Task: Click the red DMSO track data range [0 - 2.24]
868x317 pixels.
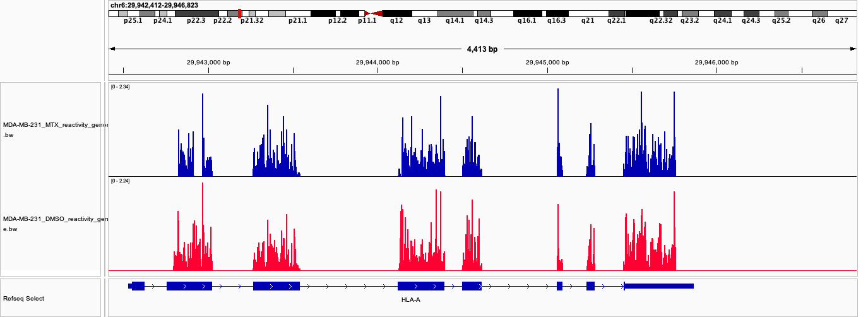Action: tap(120, 181)
